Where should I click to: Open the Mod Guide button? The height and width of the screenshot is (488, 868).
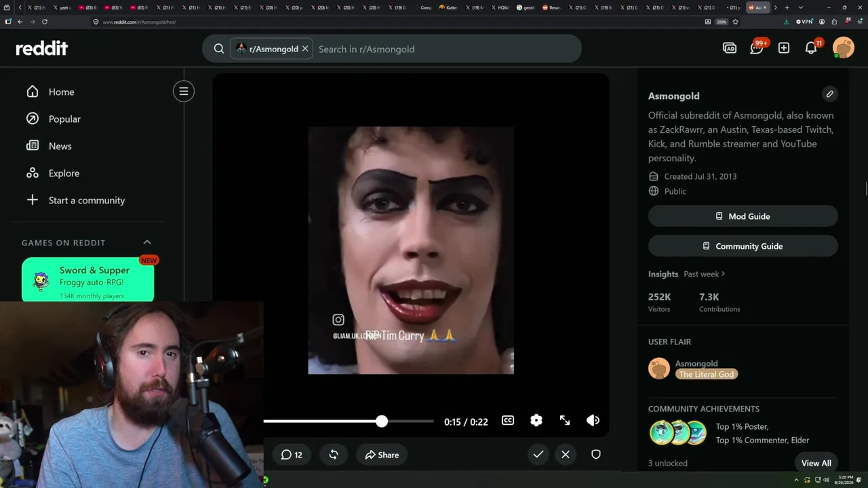click(743, 216)
